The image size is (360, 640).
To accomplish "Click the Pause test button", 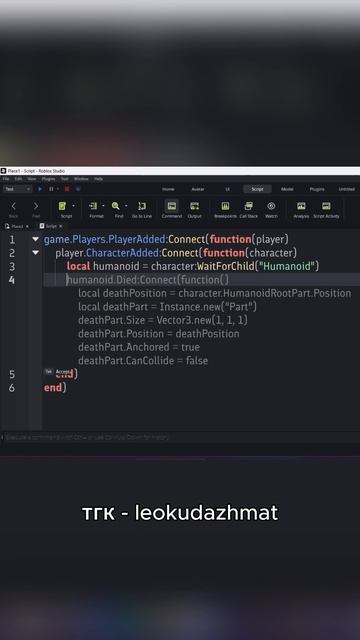I will pyautogui.click(x=51, y=189).
